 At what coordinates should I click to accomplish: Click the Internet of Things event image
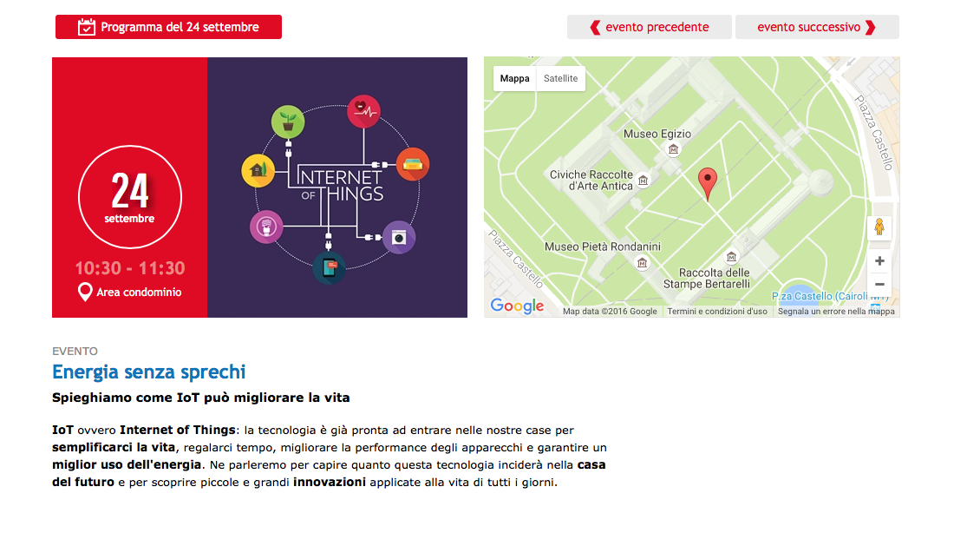click(x=336, y=187)
